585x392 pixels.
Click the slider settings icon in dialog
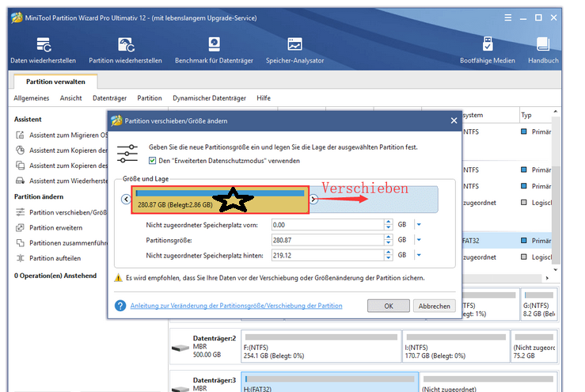coord(127,154)
